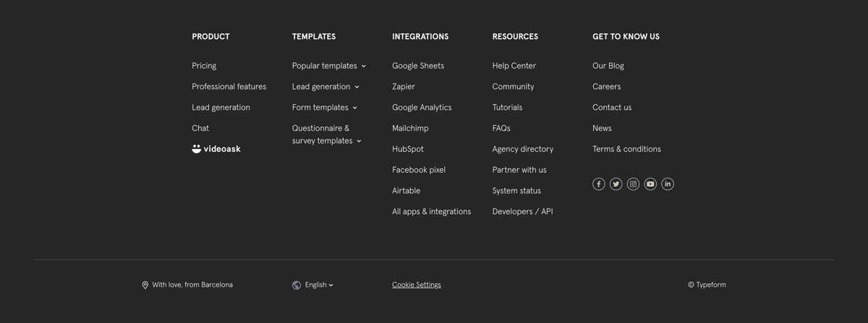Expand Lead generation templates dropdown
The height and width of the screenshot is (323, 868).
coord(325,87)
